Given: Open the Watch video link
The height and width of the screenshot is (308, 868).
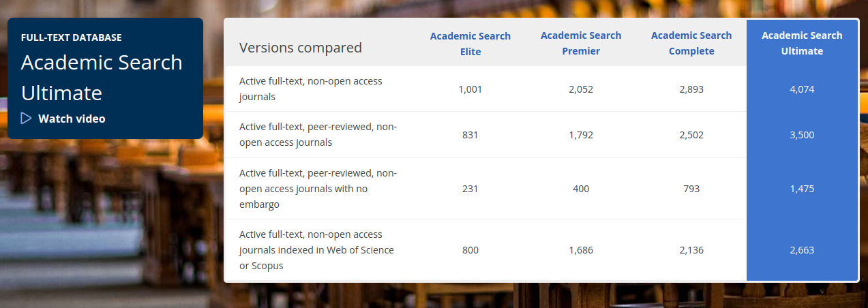Looking at the screenshot, I should click(x=63, y=119).
